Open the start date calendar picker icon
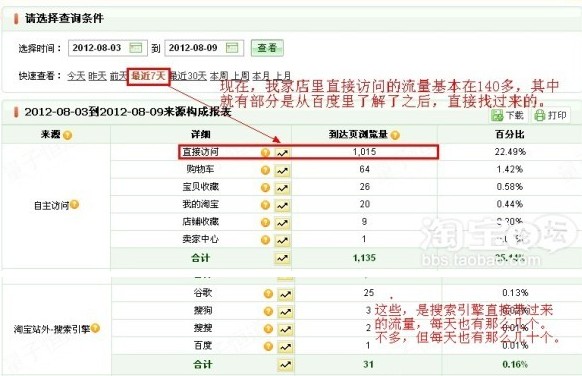This screenshot has height=376, width=582. pyautogui.click(x=135, y=48)
